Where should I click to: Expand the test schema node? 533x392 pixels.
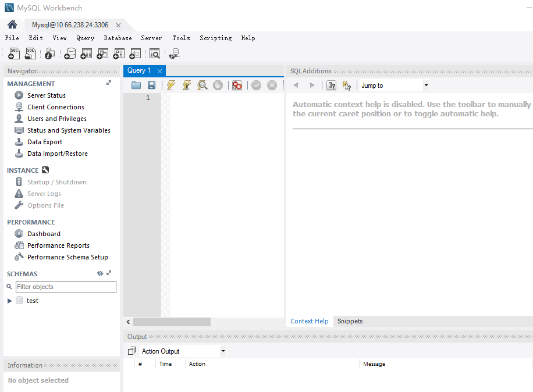[10, 300]
